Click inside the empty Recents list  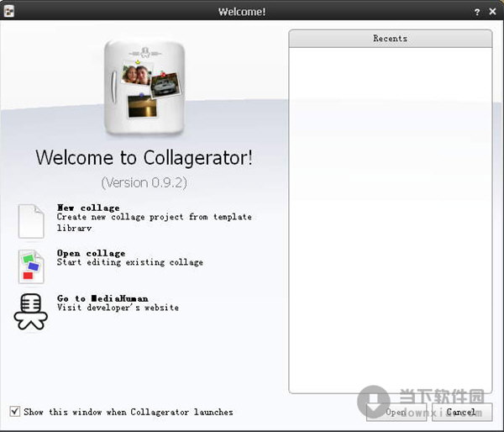[x=391, y=220]
